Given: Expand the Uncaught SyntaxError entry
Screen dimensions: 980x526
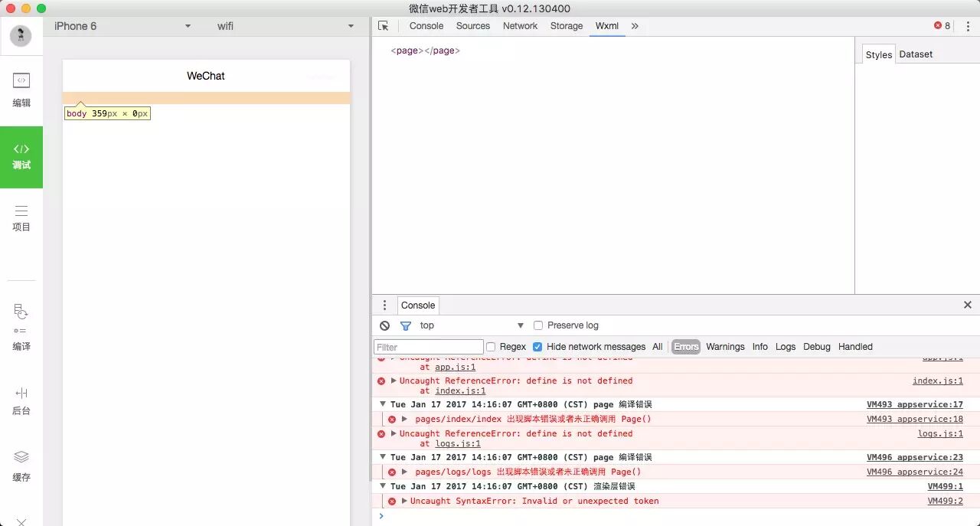Looking at the screenshot, I should (x=404, y=501).
